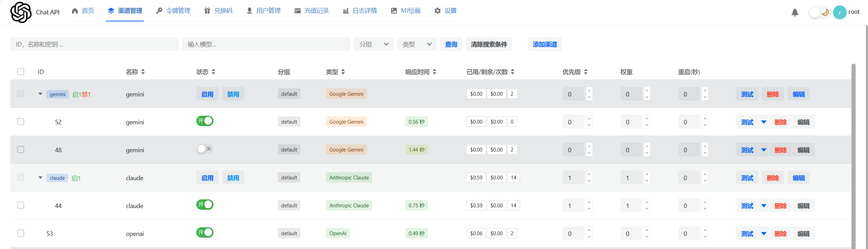
Task: Click 禁用 for the gemini tag group
Action: (x=233, y=94)
